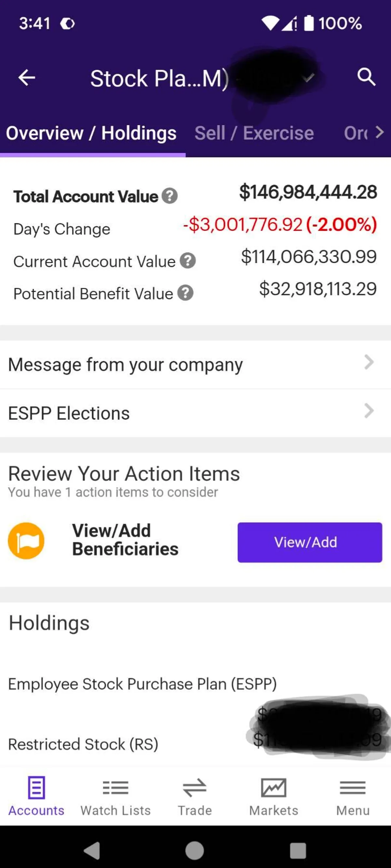
Task: Tap Potential Benefit Value help icon
Action: click(x=185, y=293)
